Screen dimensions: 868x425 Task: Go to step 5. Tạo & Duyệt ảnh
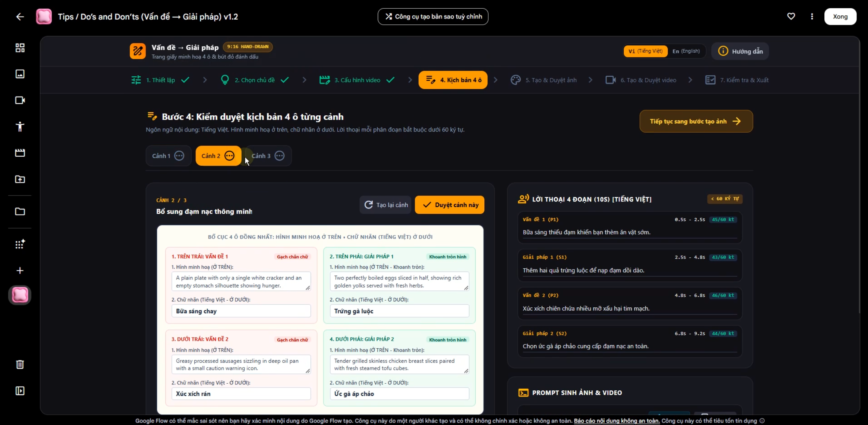tap(543, 80)
